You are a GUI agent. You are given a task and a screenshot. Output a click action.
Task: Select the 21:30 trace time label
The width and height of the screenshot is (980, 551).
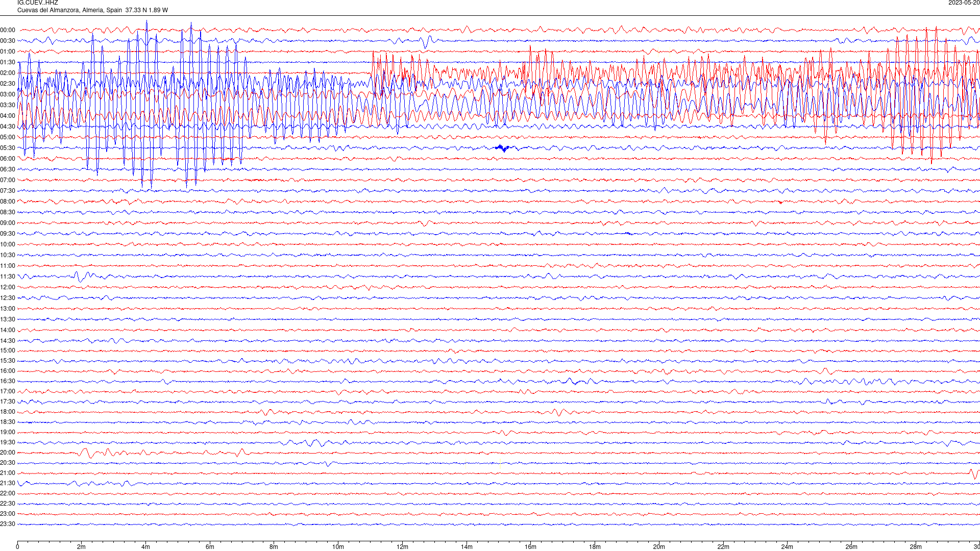8,483
